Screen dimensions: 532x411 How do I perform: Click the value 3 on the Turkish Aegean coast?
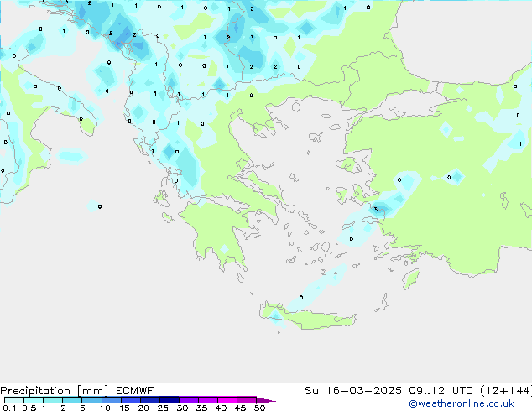pyautogui.click(x=376, y=209)
